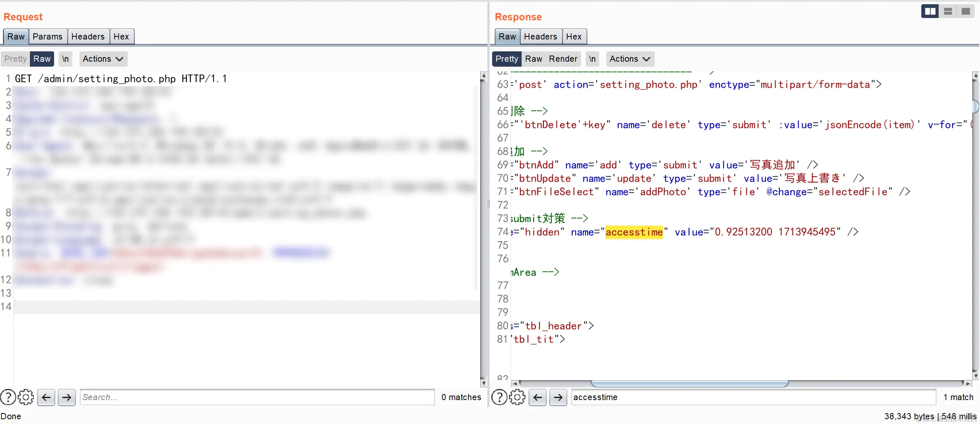Go to next match in request search
The width and height of the screenshot is (980, 425).
(67, 397)
